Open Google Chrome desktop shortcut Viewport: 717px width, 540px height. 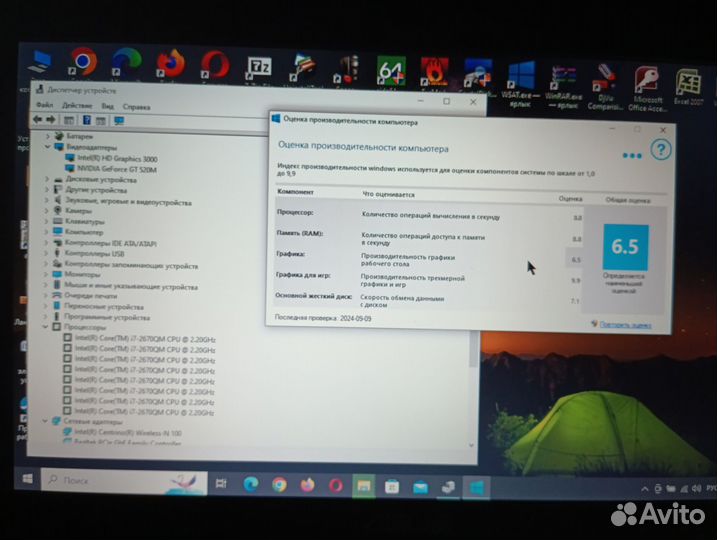pos(83,61)
